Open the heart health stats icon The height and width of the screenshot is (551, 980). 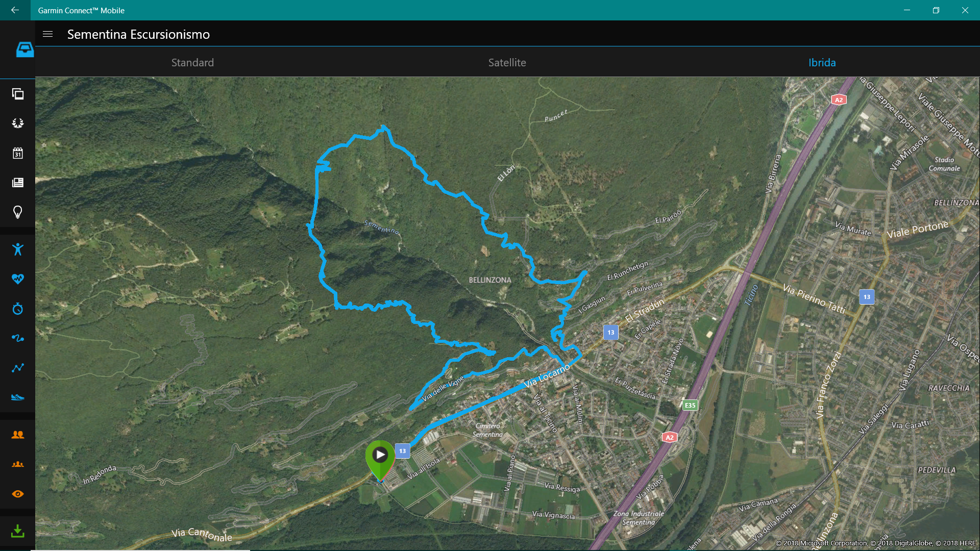18,279
